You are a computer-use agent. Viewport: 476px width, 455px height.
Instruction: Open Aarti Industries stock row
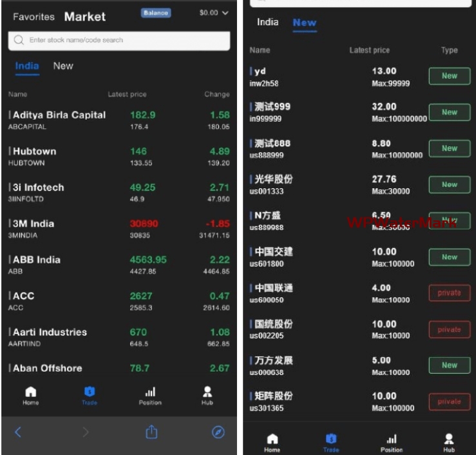pos(119,338)
